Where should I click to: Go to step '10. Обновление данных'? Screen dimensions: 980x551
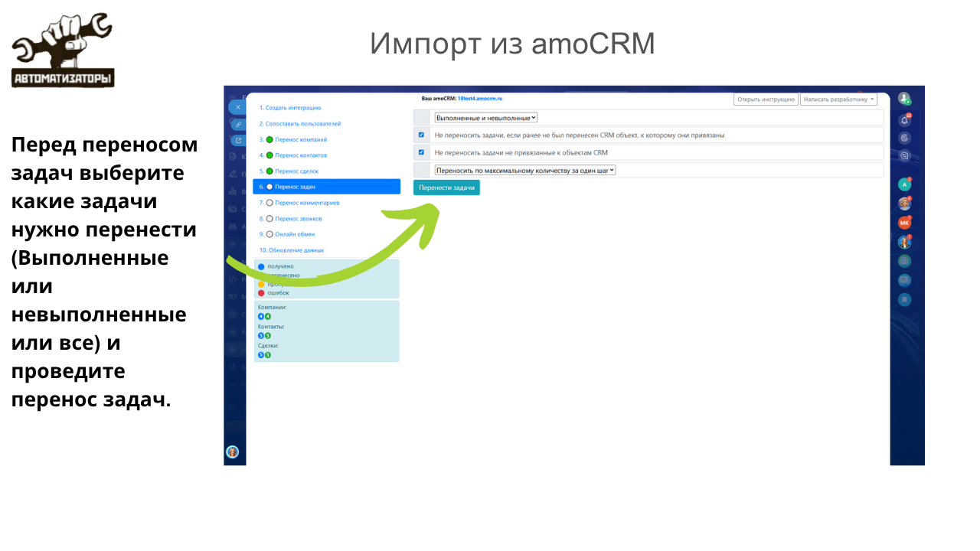coord(291,250)
